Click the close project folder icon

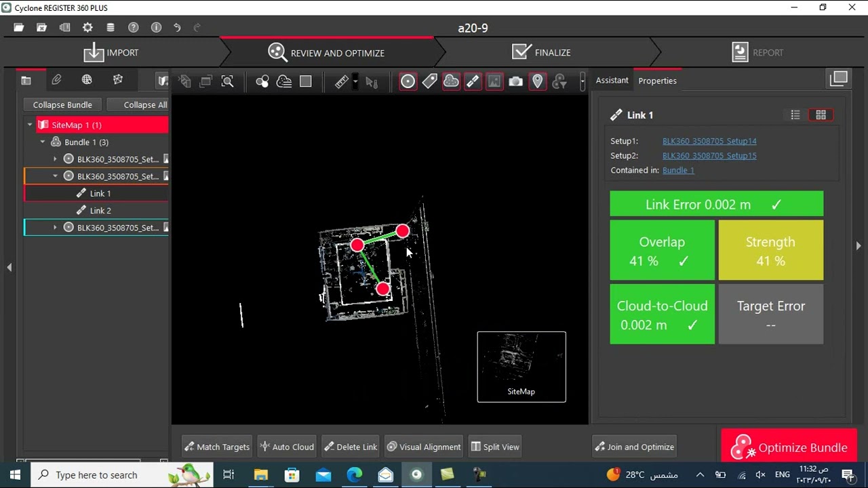(x=42, y=28)
